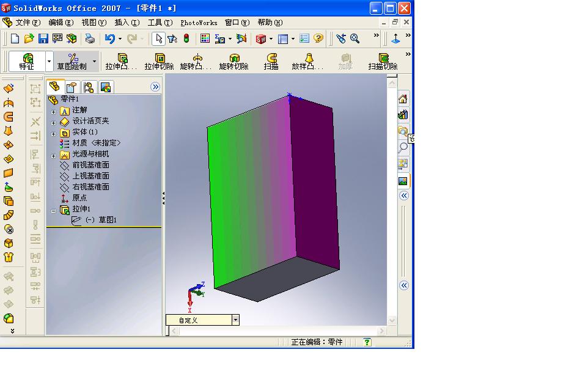The height and width of the screenshot is (377, 588).
Task: Click the Home icon in task pane
Action: [x=403, y=99]
